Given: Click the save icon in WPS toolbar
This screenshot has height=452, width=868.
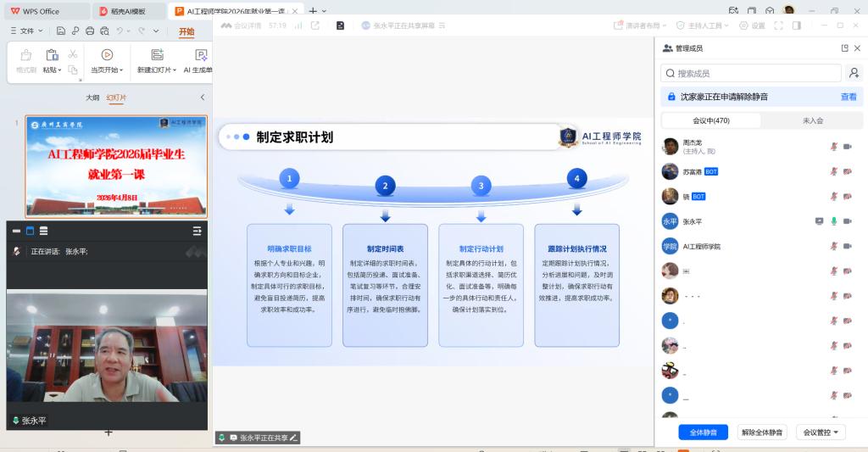Looking at the screenshot, I should [x=61, y=31].
